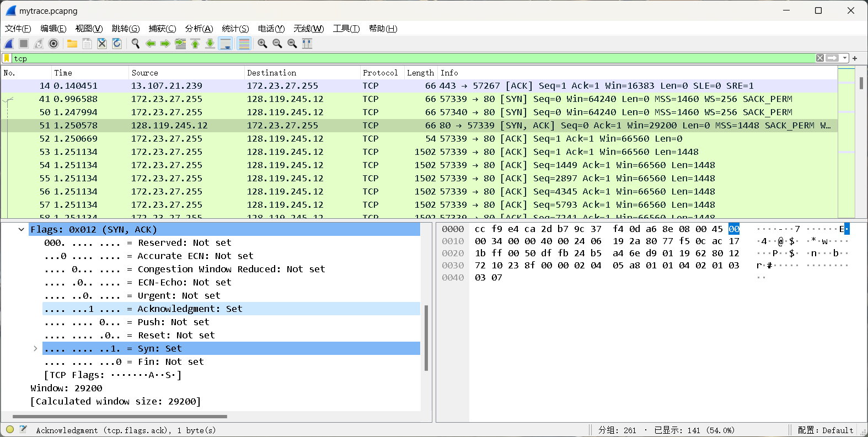Viewport: 868px width, 437px height.
Task: Click the capture file comment pencil icon
Action: [x=23, y=429]
